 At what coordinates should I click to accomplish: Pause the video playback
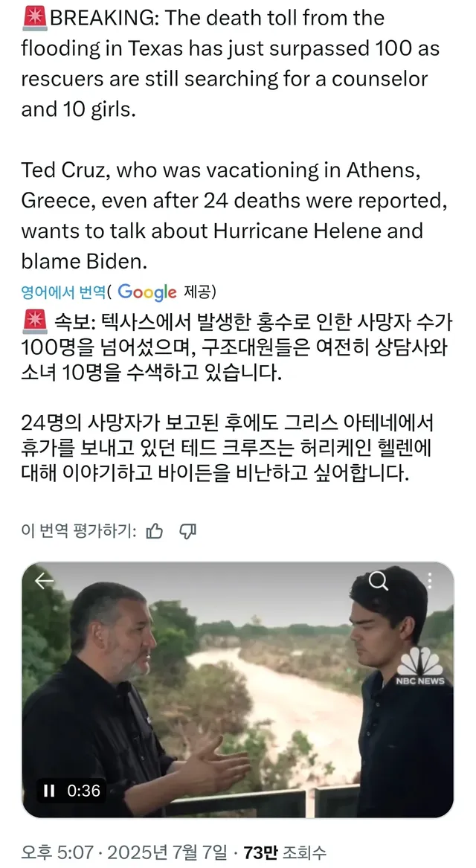point(50,791)
